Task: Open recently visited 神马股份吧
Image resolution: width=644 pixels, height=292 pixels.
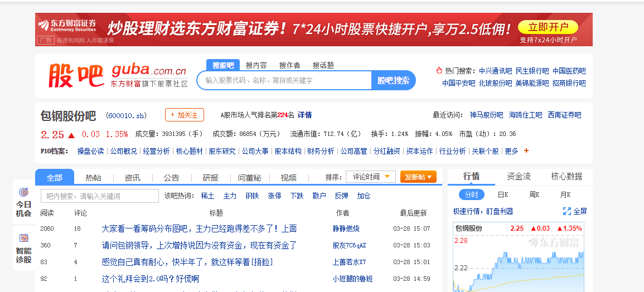Action: click(486, 115)
